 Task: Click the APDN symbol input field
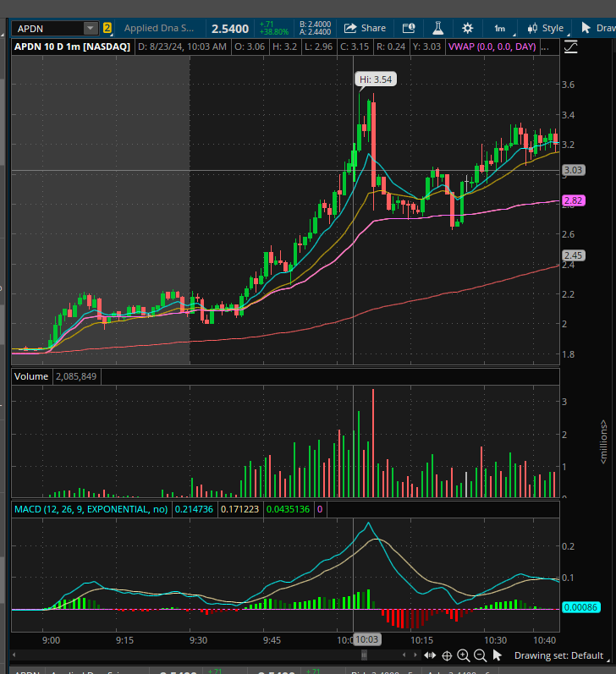tap(48, 29)
